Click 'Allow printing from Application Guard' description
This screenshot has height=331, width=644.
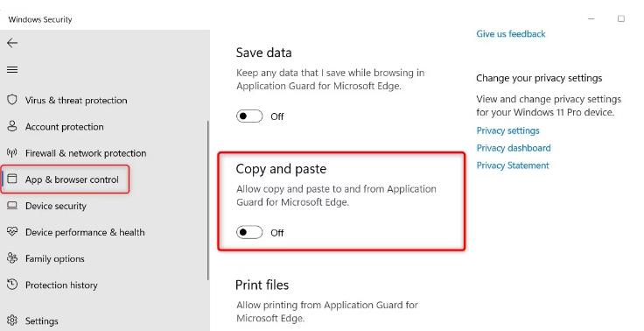[x=327, y=311]
